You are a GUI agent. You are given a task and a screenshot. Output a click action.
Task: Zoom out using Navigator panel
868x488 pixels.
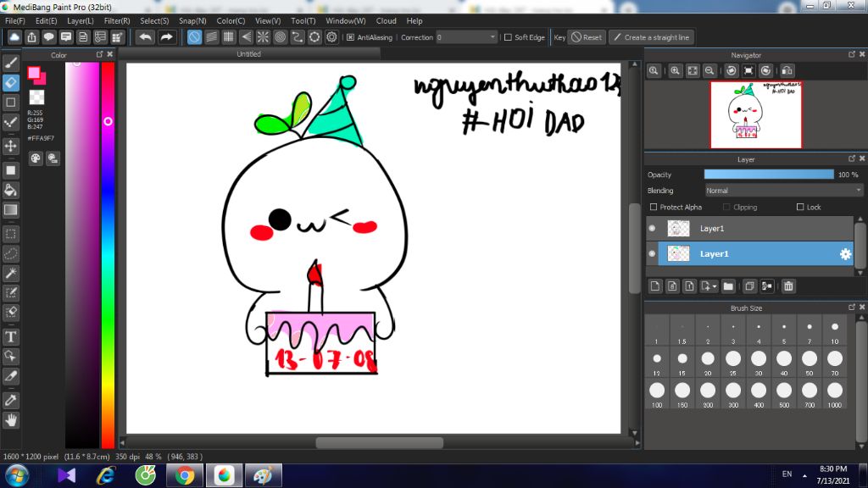click(x=709, y=71)
